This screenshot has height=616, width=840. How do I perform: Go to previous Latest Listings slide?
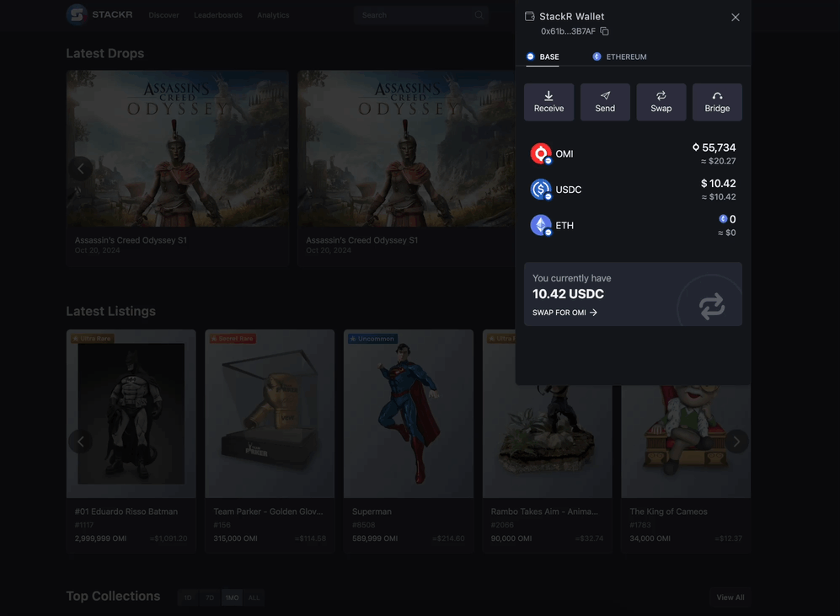coord(80,442)
